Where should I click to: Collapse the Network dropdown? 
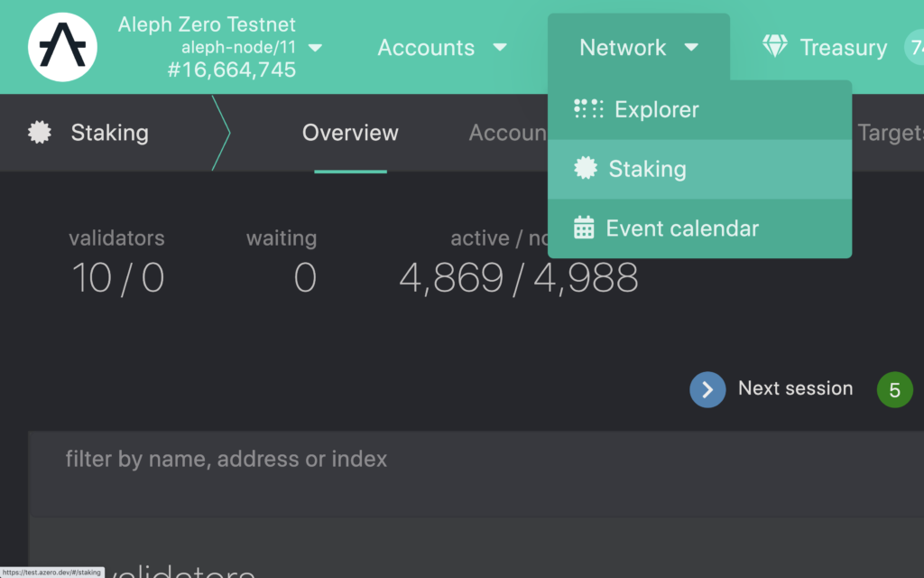pos(638,47)
